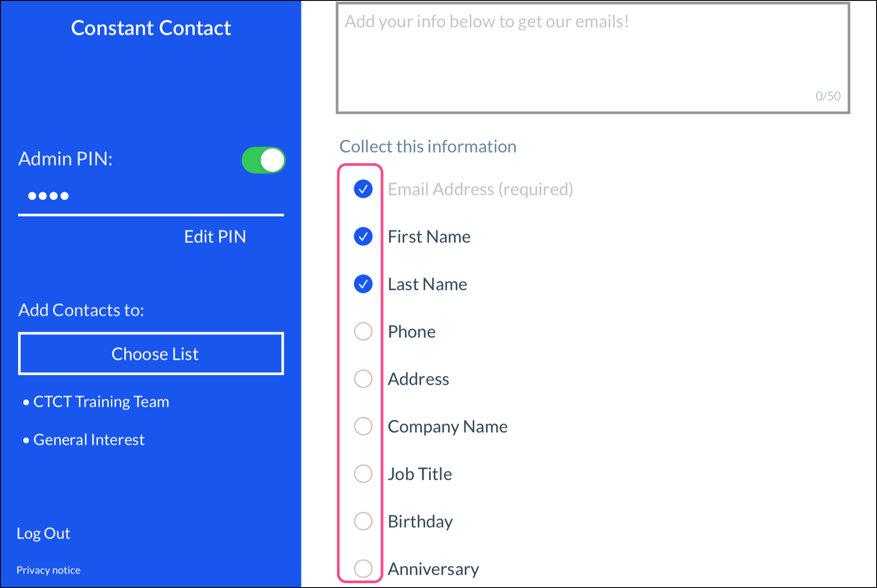Click the welcome message text area
This screenshot has height=588, width=877.
coord(593,58)
